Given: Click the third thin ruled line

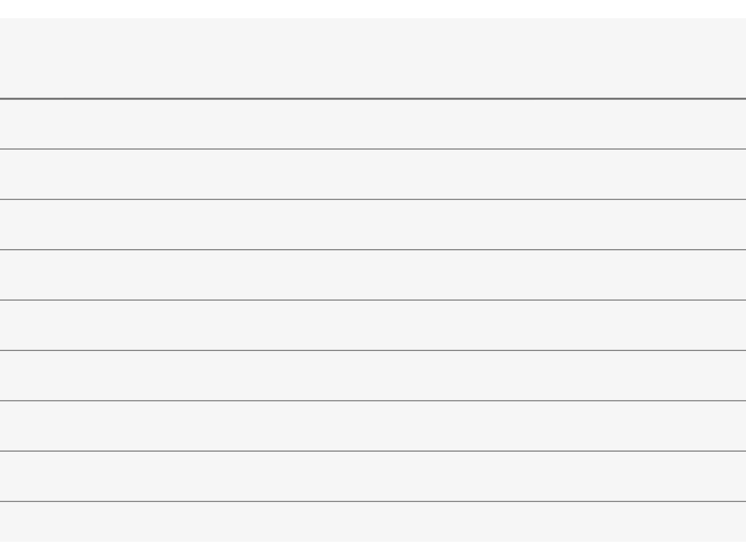Looking at the screenshot, I should tap(373, 249).
